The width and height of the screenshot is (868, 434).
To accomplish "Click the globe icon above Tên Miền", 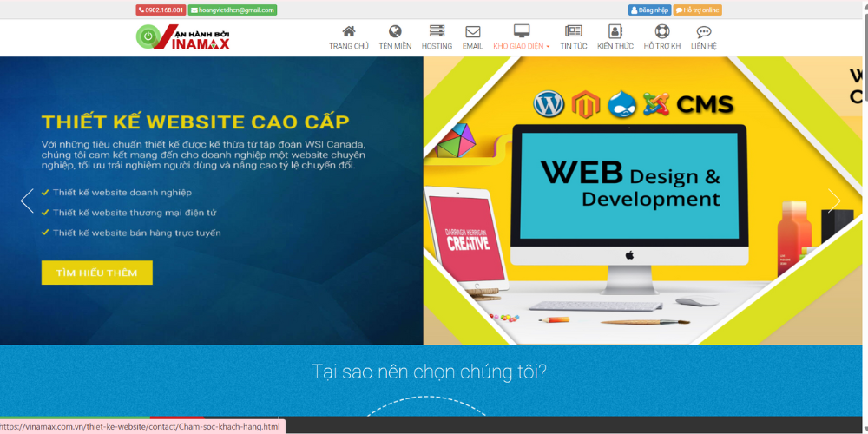I will (x=395, y=31).
